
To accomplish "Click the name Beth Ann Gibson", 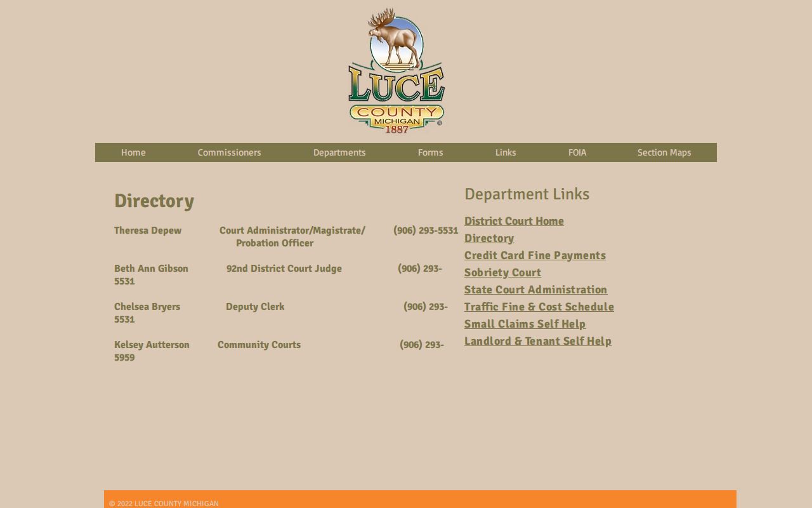I will tap(151, 269).
